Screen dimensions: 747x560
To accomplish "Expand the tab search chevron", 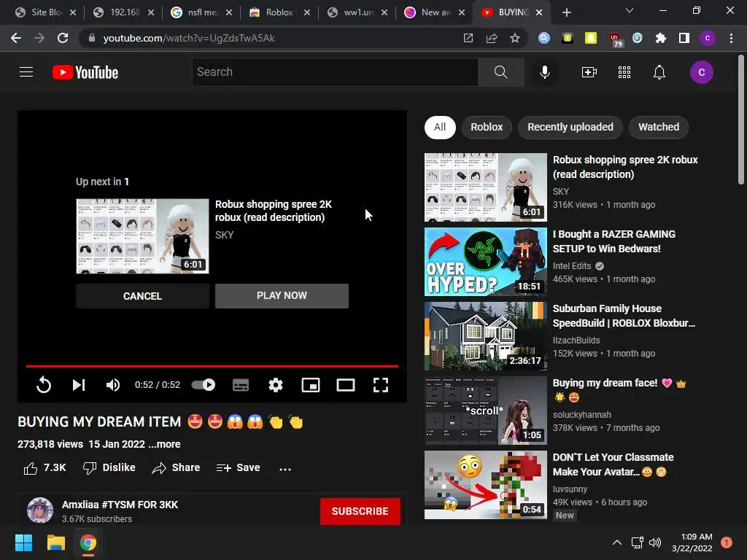I will click(630, 10).
